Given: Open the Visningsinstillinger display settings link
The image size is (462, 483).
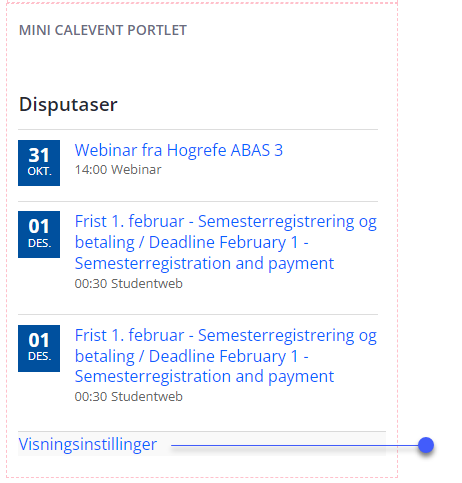Looking at the screenshot, I should 88,444.
